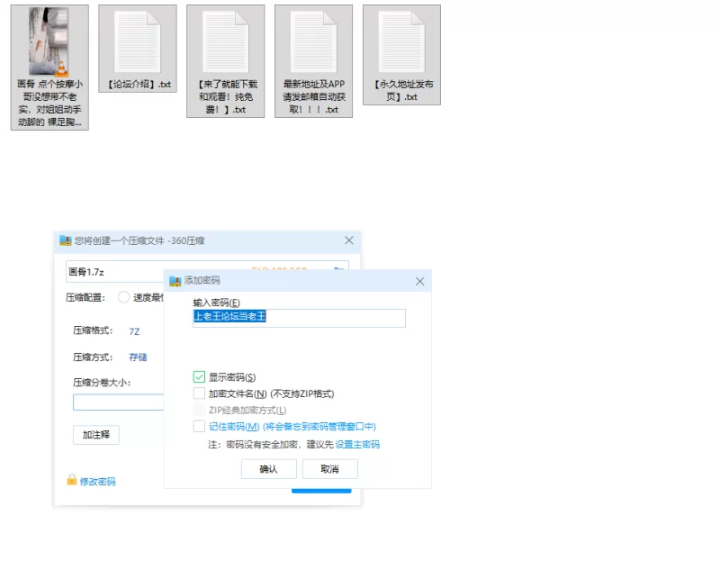Uncheck the 显示密码 checkbox
This screenshot has height=588, width=720.
point(199,377)
